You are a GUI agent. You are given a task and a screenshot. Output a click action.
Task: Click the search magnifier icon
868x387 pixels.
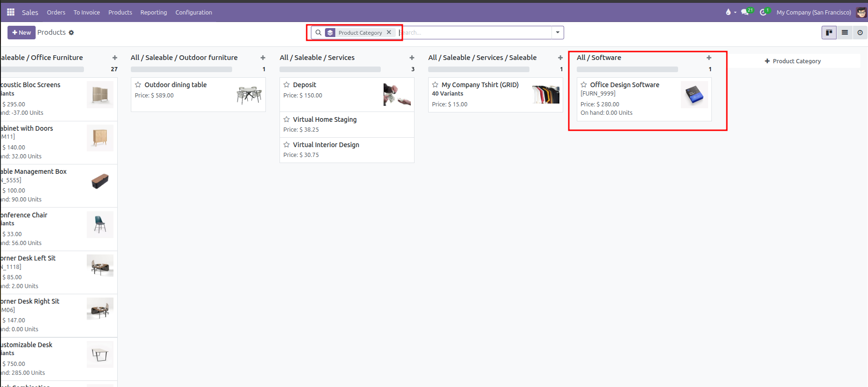pyautogui.click(x=318, y=33)
